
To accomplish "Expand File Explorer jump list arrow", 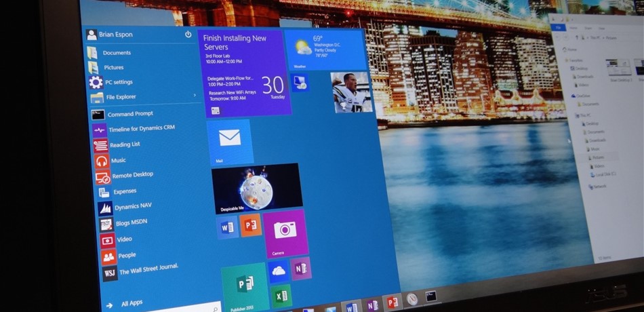I will [x=195, y=96].
